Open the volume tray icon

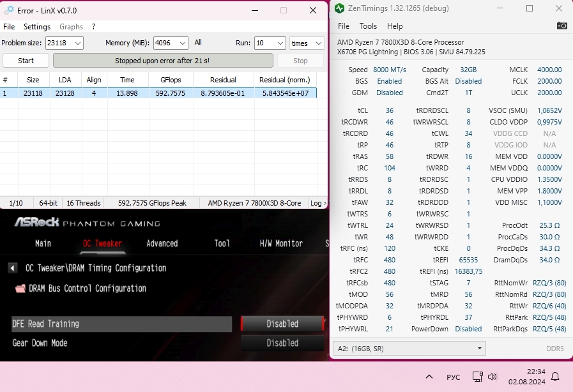(x=493, y=377)
